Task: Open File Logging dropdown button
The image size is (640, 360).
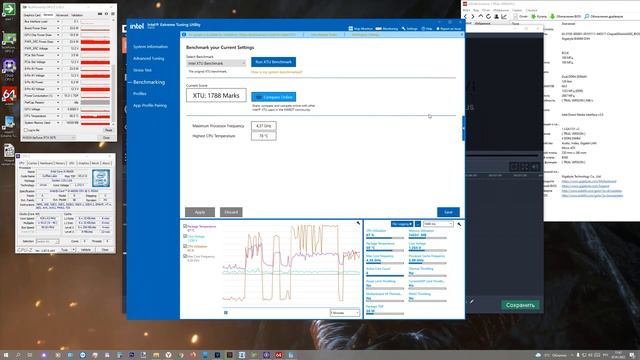Action: click(x=402, y=224)
